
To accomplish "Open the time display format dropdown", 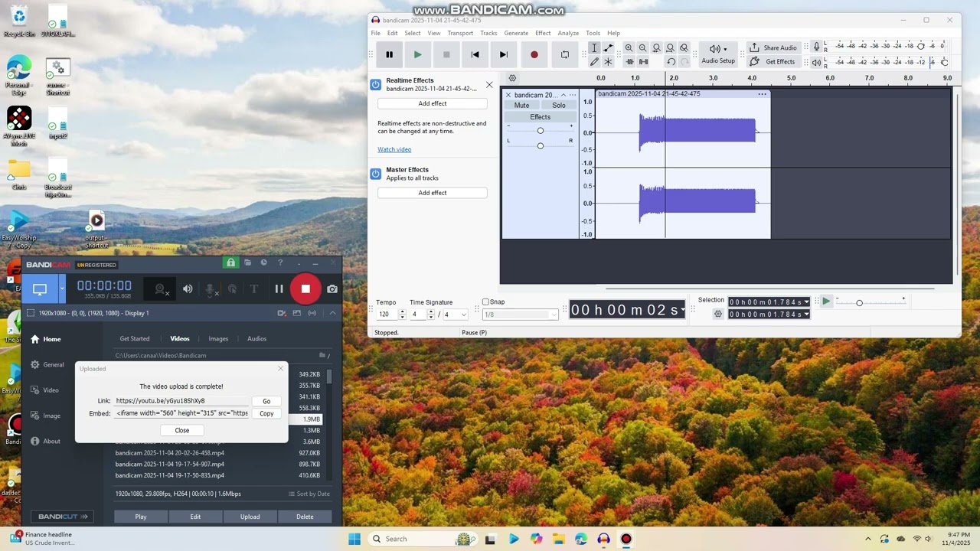I will pyautogui.click(x=682, y=310).
